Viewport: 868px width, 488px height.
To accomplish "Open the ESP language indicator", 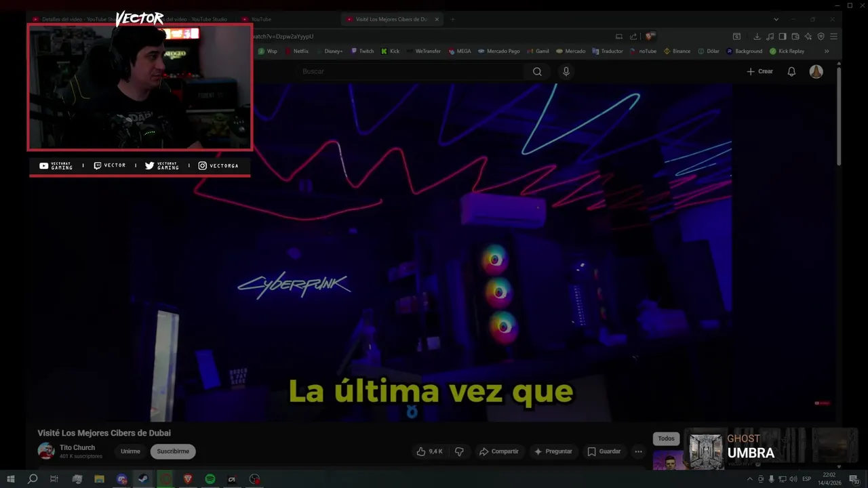I will tap(807, 479).
